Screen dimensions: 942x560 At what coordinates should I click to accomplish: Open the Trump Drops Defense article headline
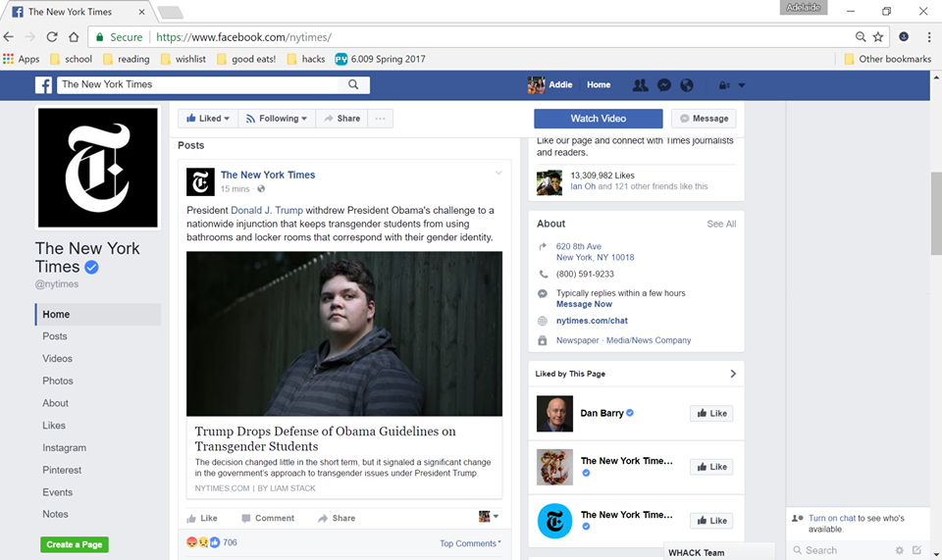point(325,438)
